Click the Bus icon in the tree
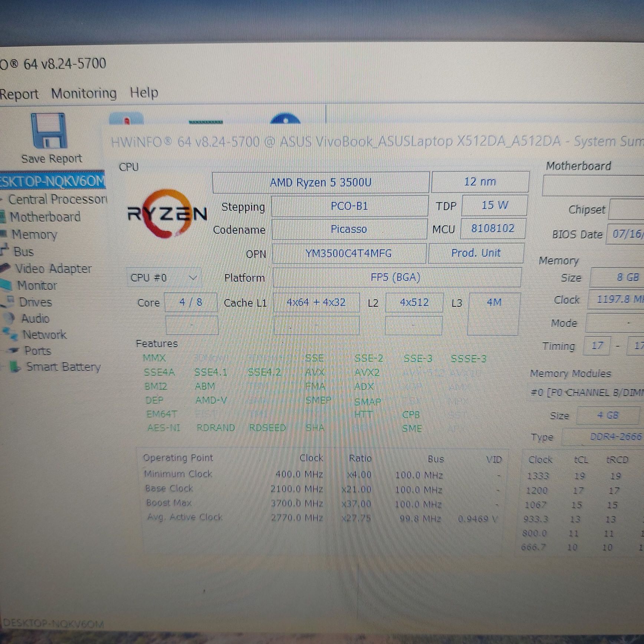Viewport: 644px width, 644px height. [5, 250]
